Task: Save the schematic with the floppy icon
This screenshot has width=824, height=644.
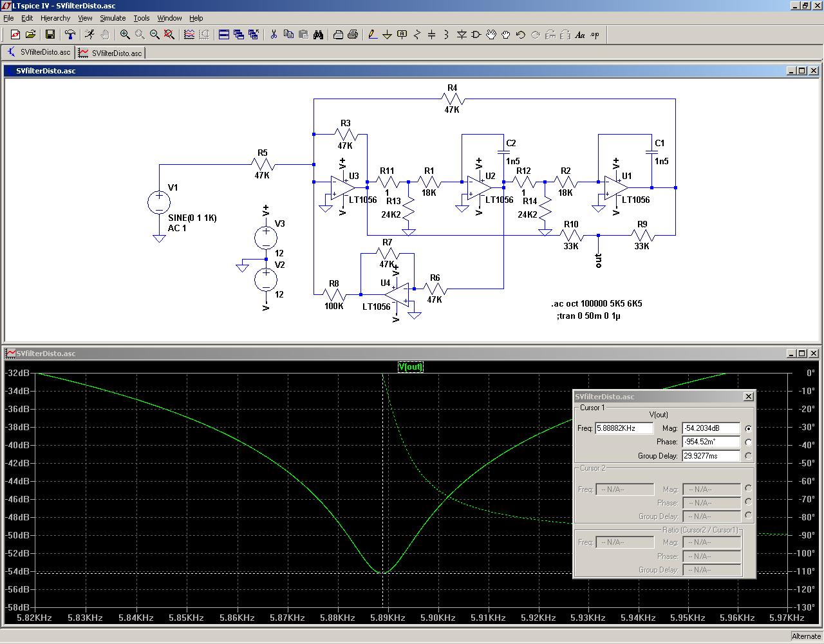Action: (x=50, y=35)
